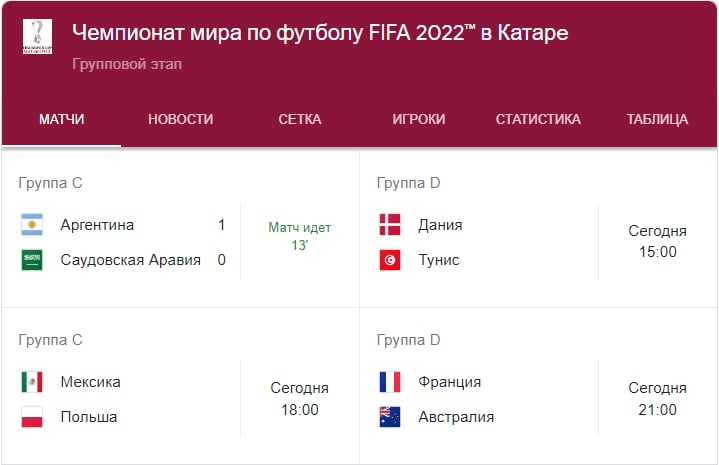The image size is (719, 465).
Task: Open the Статистика tab
Action: [538, 119]
